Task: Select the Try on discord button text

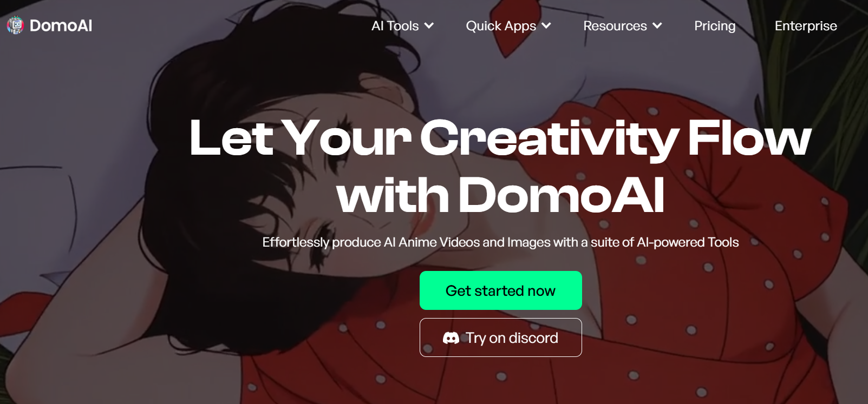Action: [512, 338]
